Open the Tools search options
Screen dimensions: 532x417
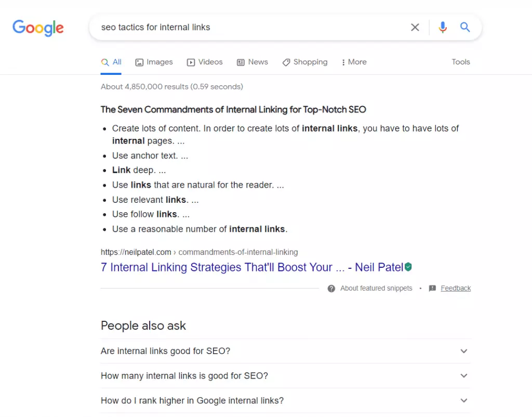(461, 62)
